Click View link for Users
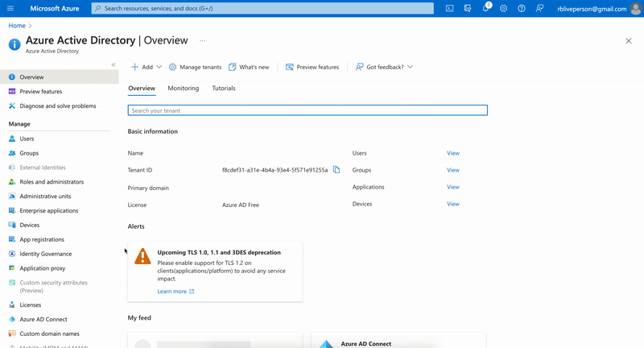The width and height of the screenshot is (644, 348). tap(453, 153)
